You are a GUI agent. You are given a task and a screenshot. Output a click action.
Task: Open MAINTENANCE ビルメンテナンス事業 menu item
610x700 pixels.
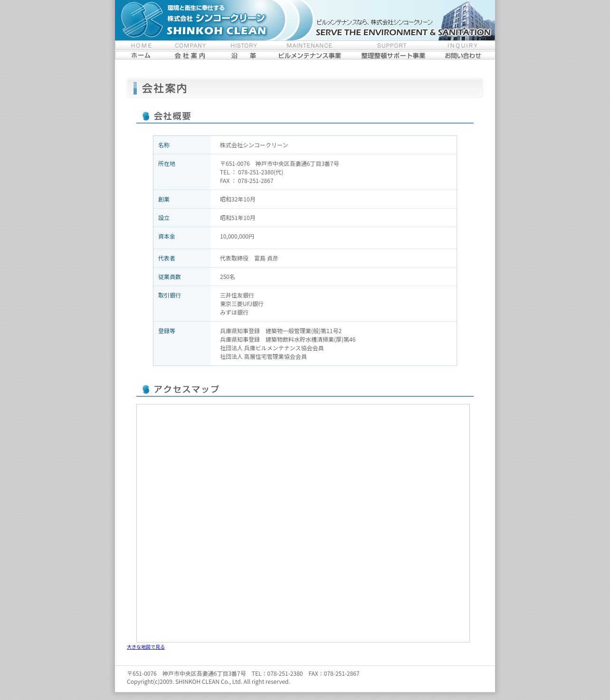309,50
